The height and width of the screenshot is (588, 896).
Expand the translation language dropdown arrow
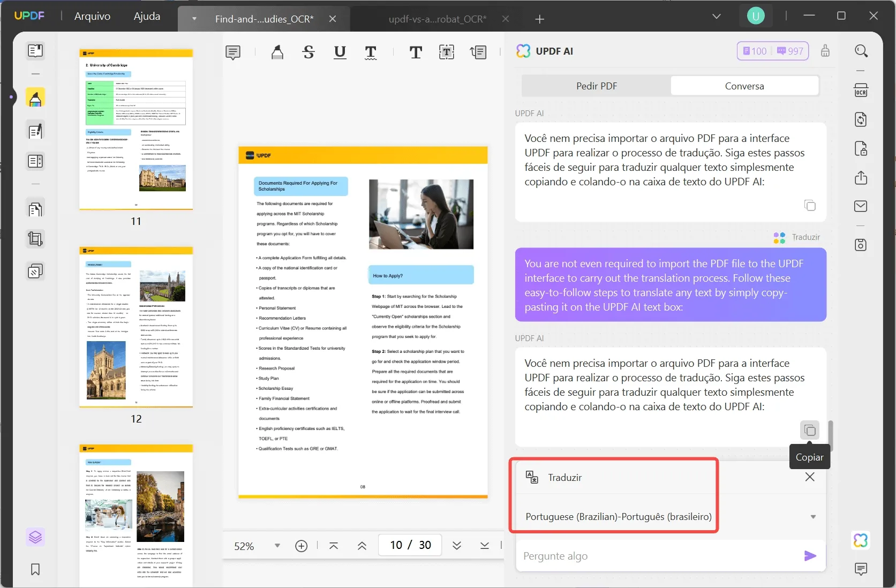click(813, 517)
